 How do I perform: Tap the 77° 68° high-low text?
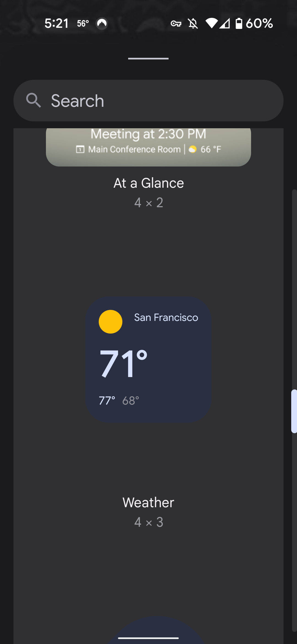pos(119,401)
